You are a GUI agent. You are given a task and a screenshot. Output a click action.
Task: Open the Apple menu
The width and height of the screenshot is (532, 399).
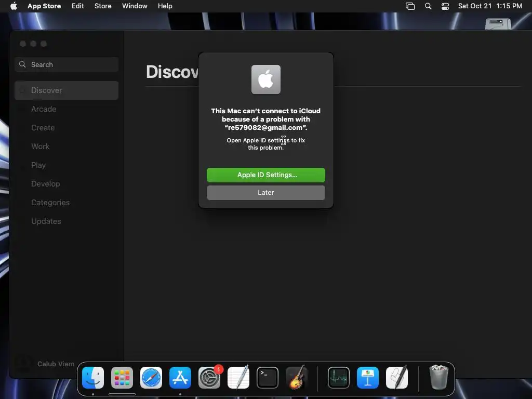click(x=14, y=6)
